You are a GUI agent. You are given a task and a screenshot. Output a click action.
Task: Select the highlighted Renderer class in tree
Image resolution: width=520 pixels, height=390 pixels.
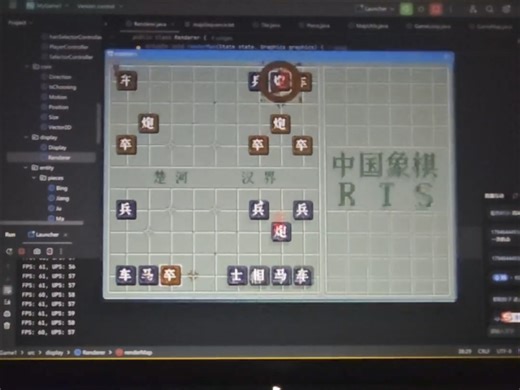[x=51, y=157]
